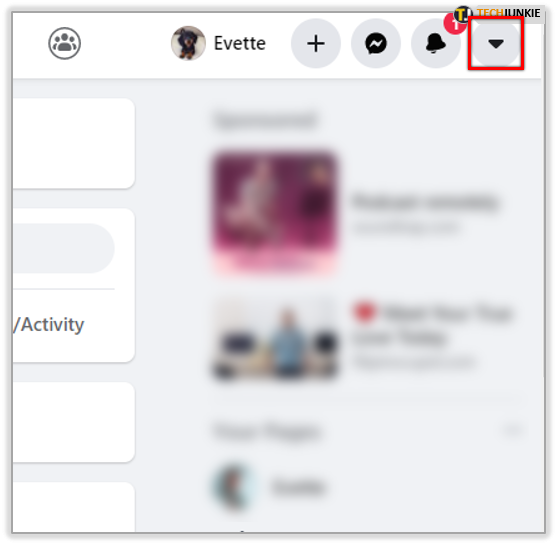557x545 pixels.
Task: Open the Evette profile name link
Action: tap(239, 43)
